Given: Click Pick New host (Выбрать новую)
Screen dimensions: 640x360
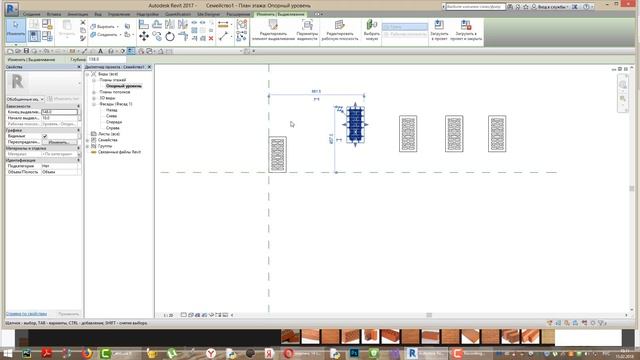Looking at the screenshot, I should tap(371, 31).
